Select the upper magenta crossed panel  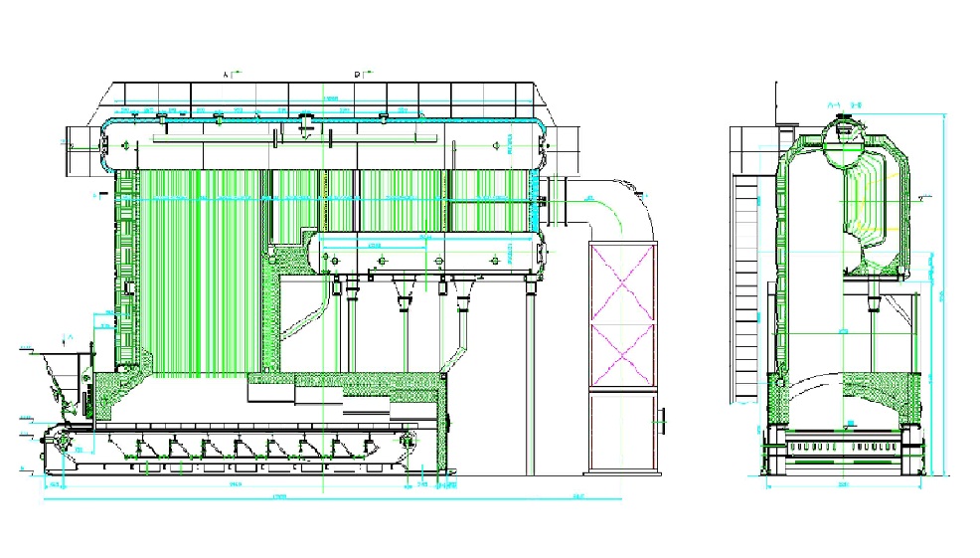[x=623, y=279]
